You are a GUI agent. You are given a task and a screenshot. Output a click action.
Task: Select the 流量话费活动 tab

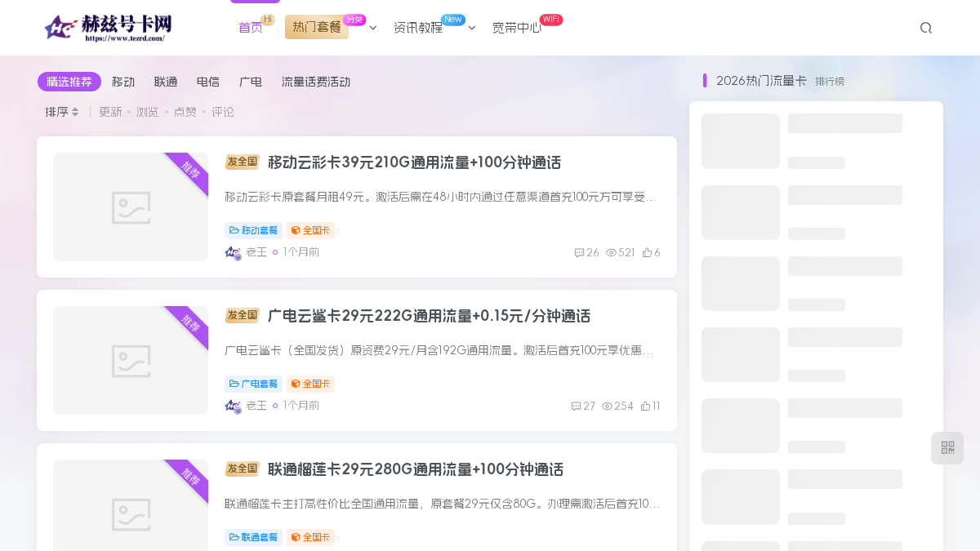click(316, 82)
